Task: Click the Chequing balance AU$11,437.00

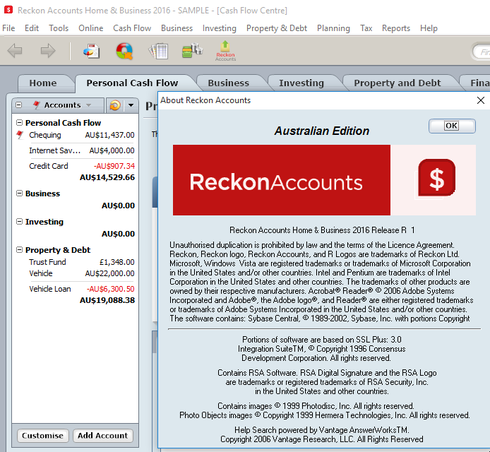Action: coord(110,135)
